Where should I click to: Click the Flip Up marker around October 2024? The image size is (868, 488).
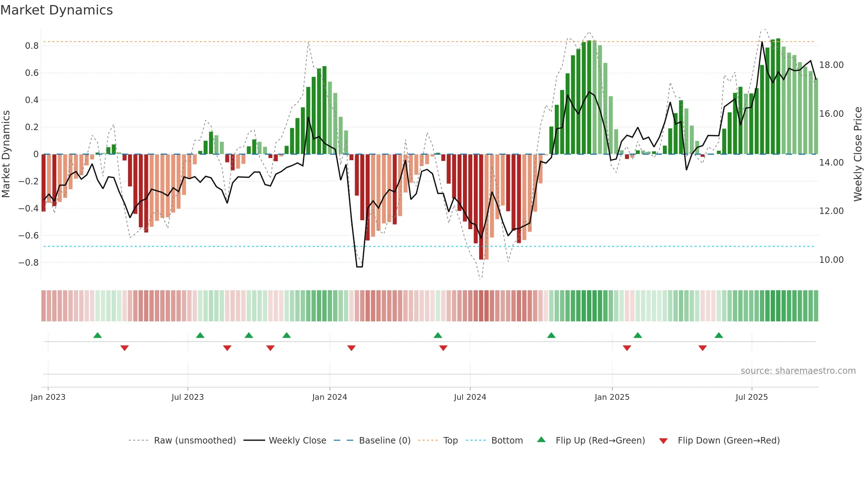552,335
